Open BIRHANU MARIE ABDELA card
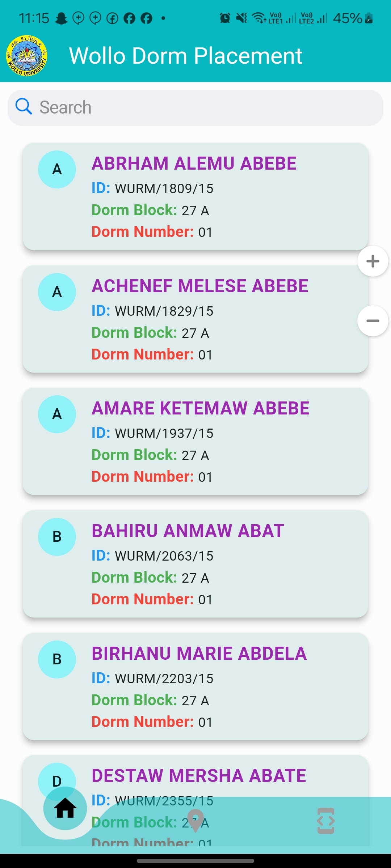The image size is (391, 868). click(x=195, y=686)
